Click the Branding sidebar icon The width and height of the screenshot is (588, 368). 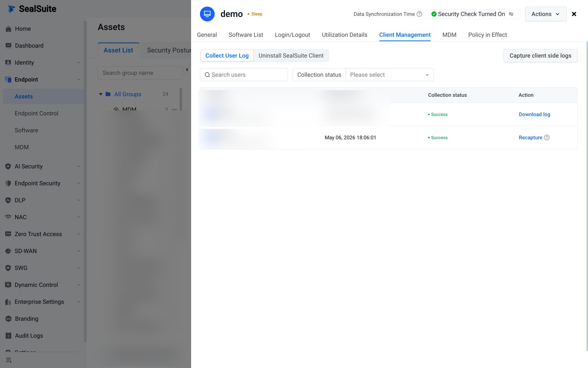click(x=8, y=319)
